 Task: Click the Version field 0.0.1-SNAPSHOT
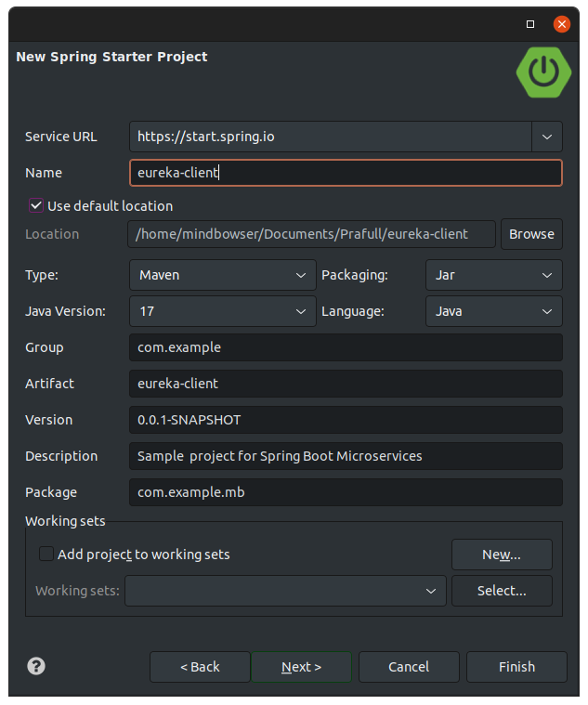click(x=346, y=420)
